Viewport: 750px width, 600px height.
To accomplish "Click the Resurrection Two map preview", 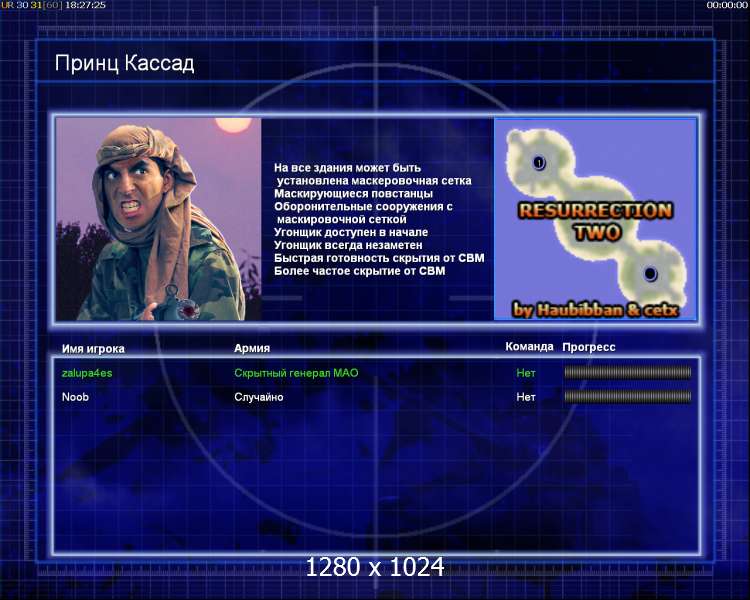I will click(x=596, y=219).
